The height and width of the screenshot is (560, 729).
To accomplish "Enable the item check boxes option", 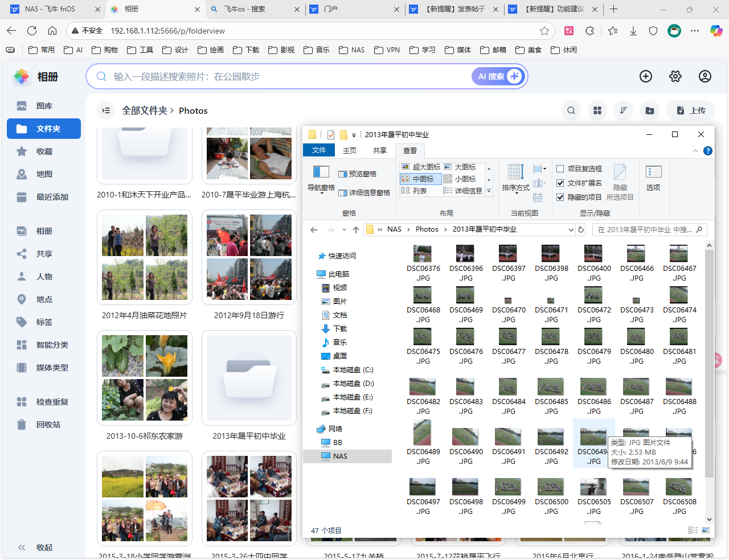I will pyautogui.click(x=560, y=168).
